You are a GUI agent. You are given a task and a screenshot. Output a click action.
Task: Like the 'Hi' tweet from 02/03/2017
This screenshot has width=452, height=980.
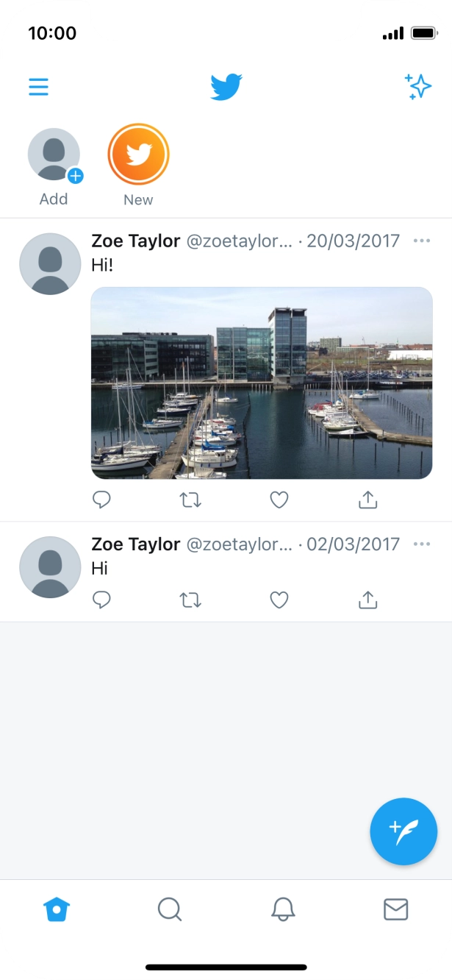click(x=279, y=600)
